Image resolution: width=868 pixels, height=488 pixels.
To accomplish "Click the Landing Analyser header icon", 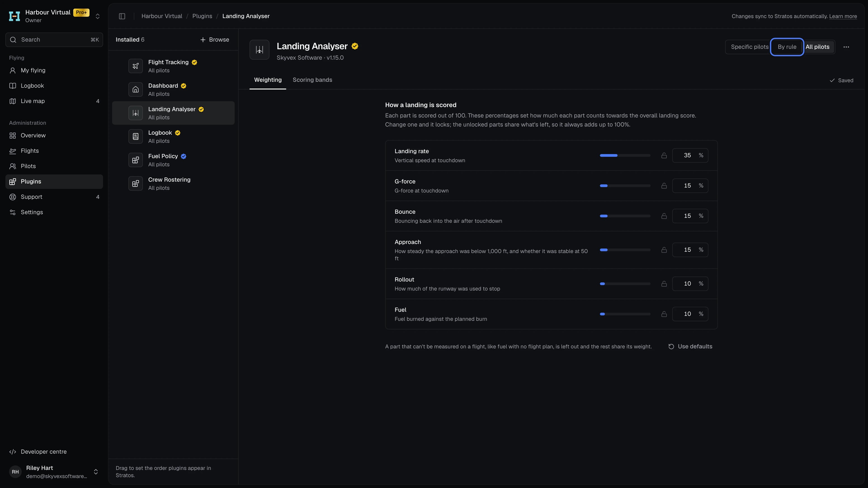I will tap(259, 50).
